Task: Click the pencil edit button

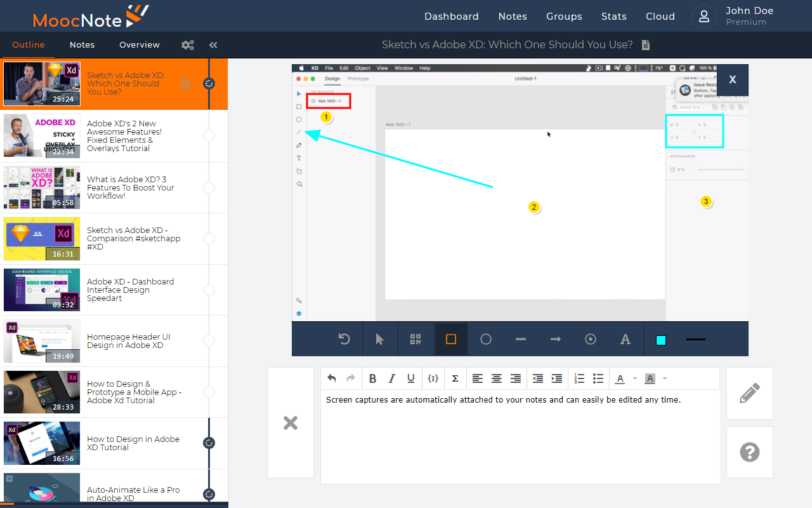Action: click(750, 393)
